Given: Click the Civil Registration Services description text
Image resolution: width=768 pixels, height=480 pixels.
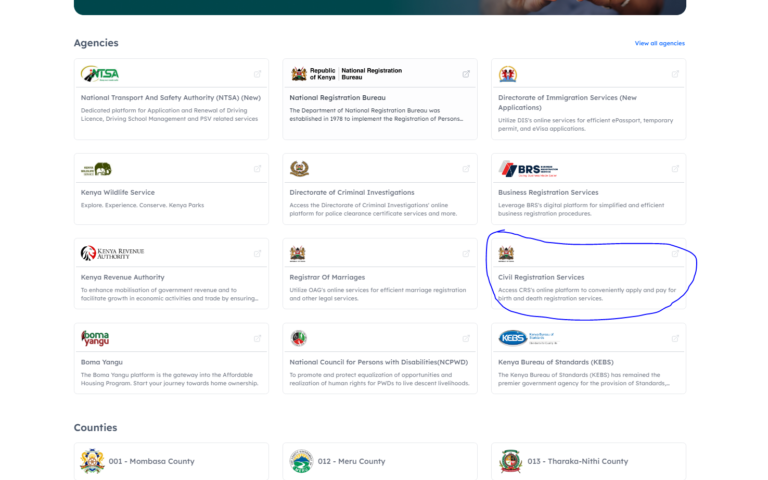Looking at the screenshot, I should click(587, 294).
